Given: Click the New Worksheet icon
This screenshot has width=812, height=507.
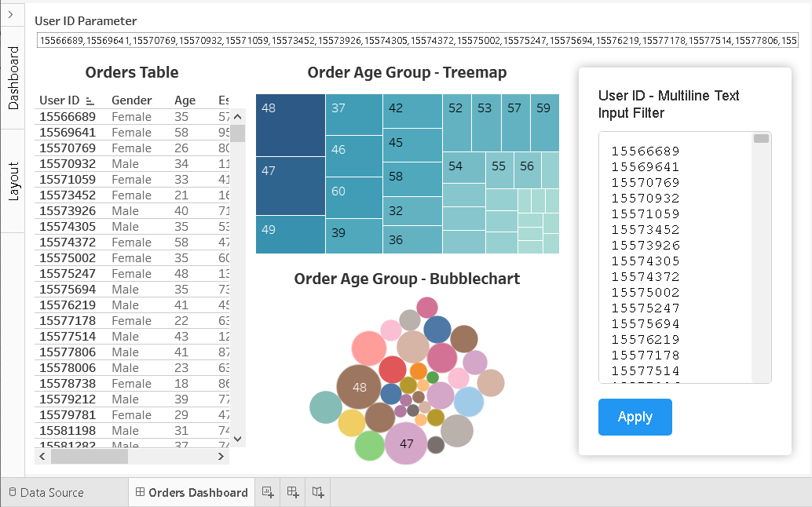Looking at the screenshot, I should (268, 493).
